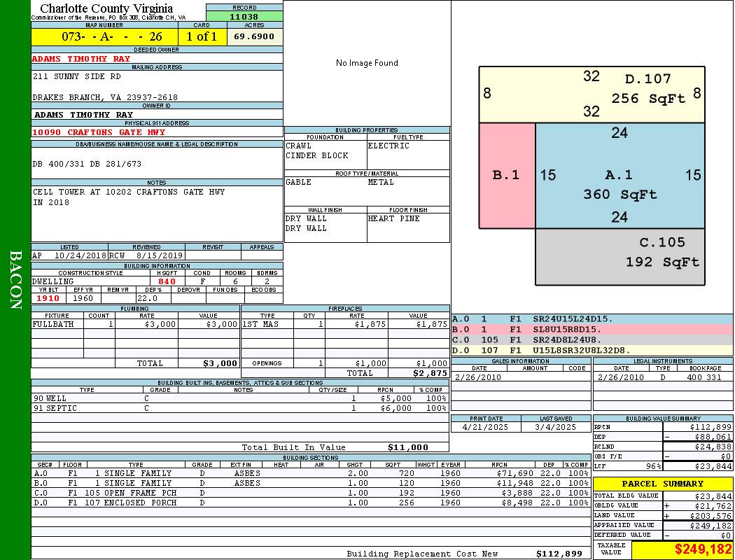This screenshot has width=735, height=560.
Task: Select the pink B.1 section in the sketch
Action: [x=506, y=175]
